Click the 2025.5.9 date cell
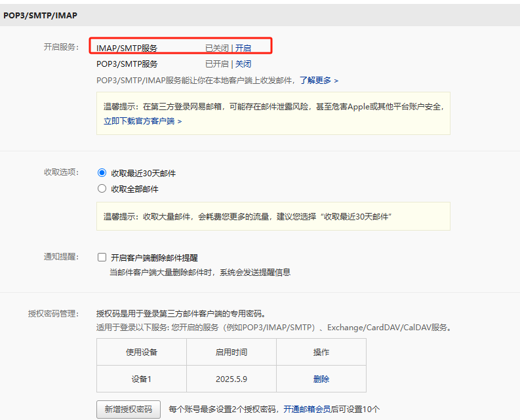 click(231, 379)
